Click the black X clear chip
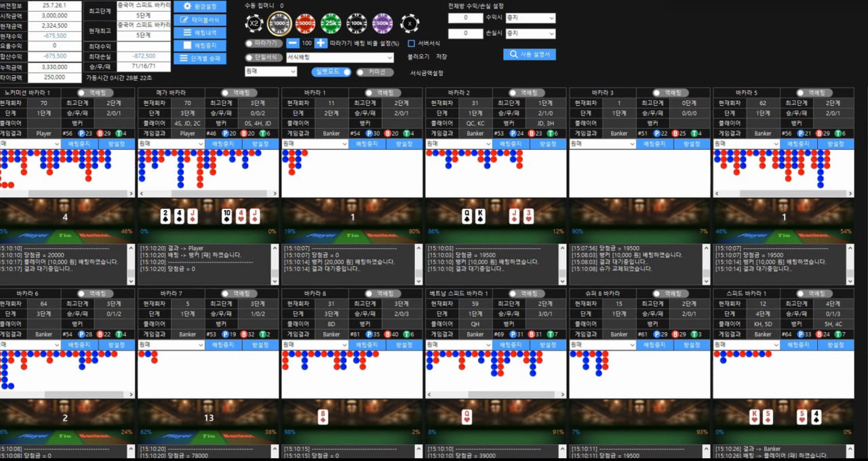This screenshot has height=461, width=868. [x=410, y=24]
